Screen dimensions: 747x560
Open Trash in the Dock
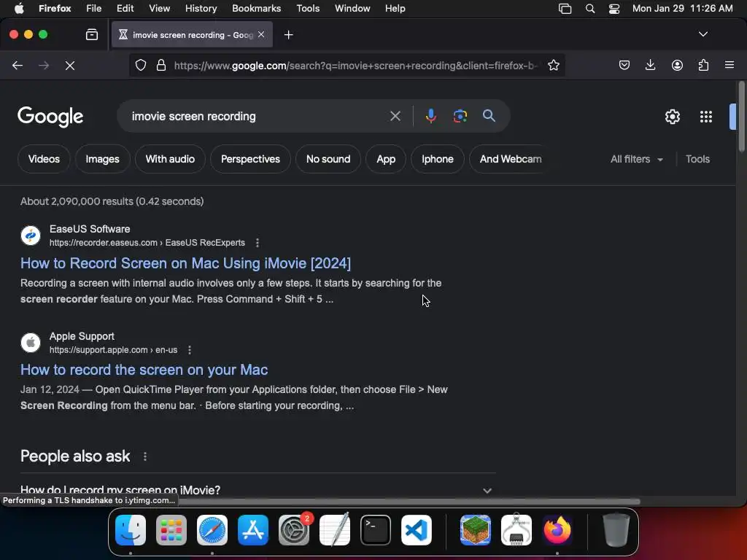(x=616, y=530)
